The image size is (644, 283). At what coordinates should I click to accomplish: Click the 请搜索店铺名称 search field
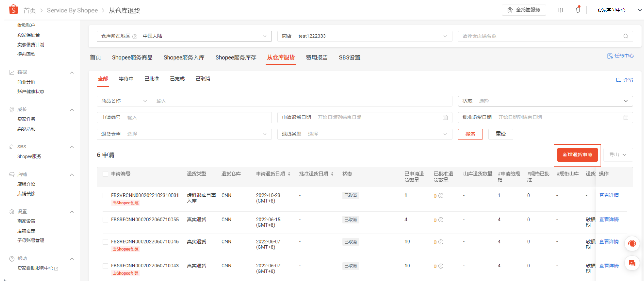pyautogui.click(x=545, y=36)
